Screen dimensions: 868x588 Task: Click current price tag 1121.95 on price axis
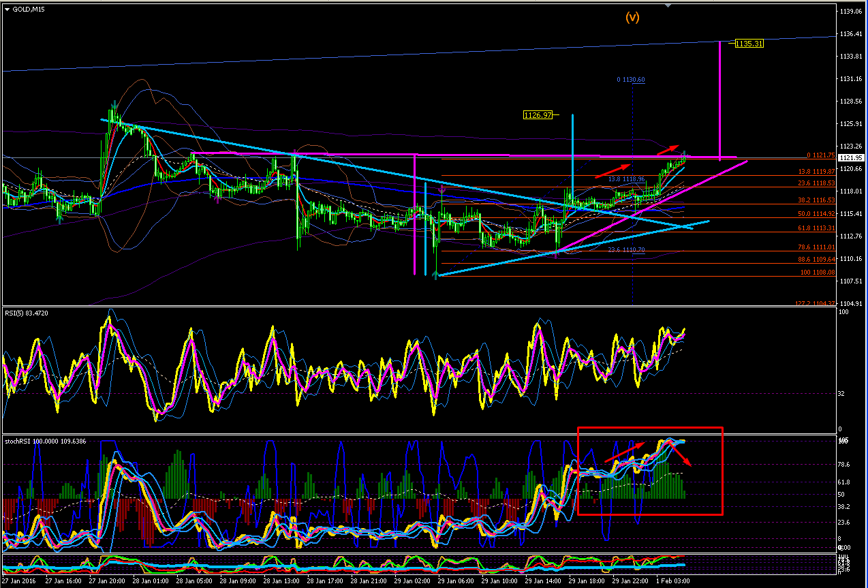[x=852, y=157]
